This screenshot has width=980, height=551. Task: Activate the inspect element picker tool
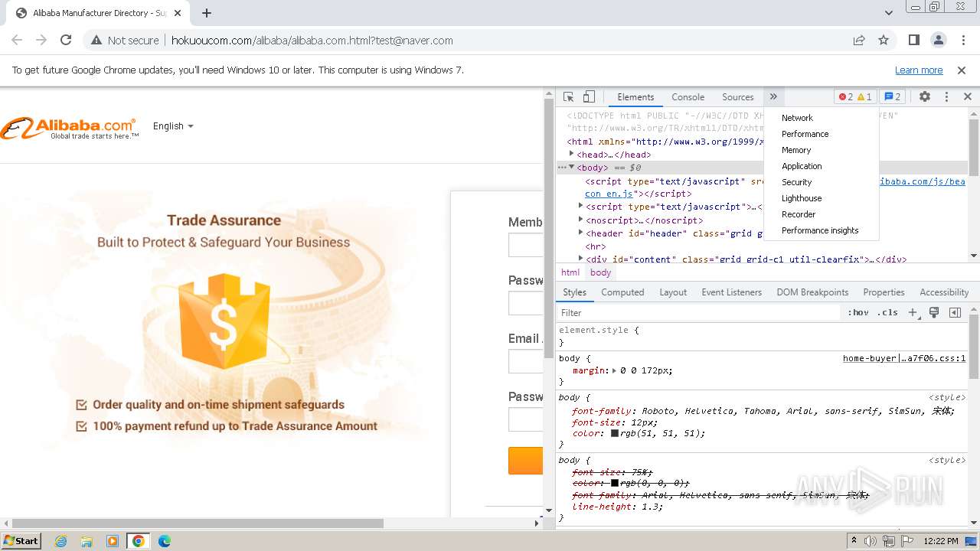coord(568,97)
